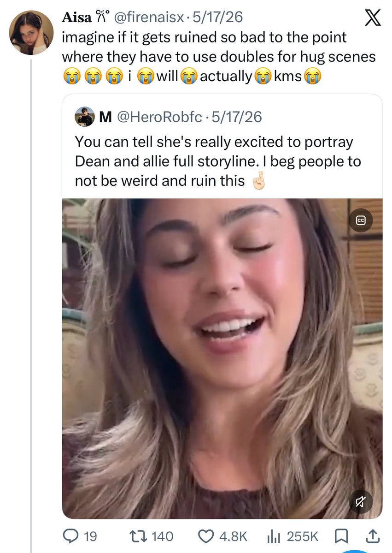Image resolution: width=392 pixels, height=553 pixels.
Task: Open the quoted tweet text about Dean and allie
Action: (x=218, y=161)
